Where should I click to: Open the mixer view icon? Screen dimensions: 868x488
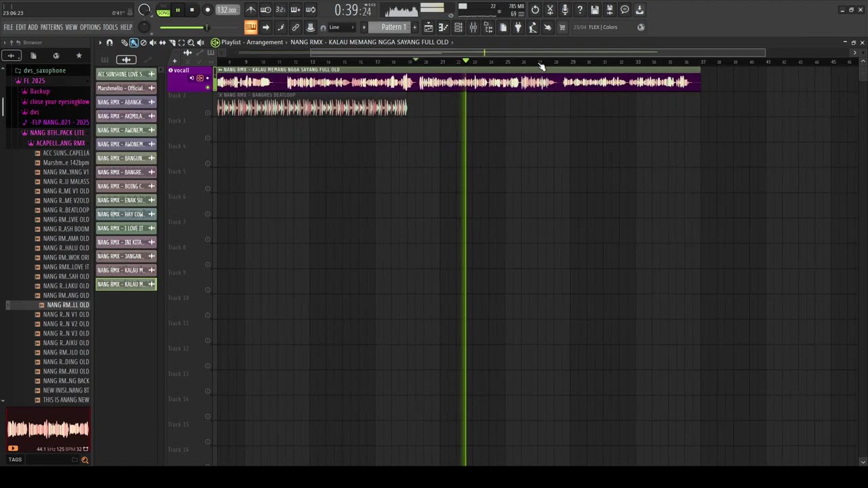click(x=473, y=27)
